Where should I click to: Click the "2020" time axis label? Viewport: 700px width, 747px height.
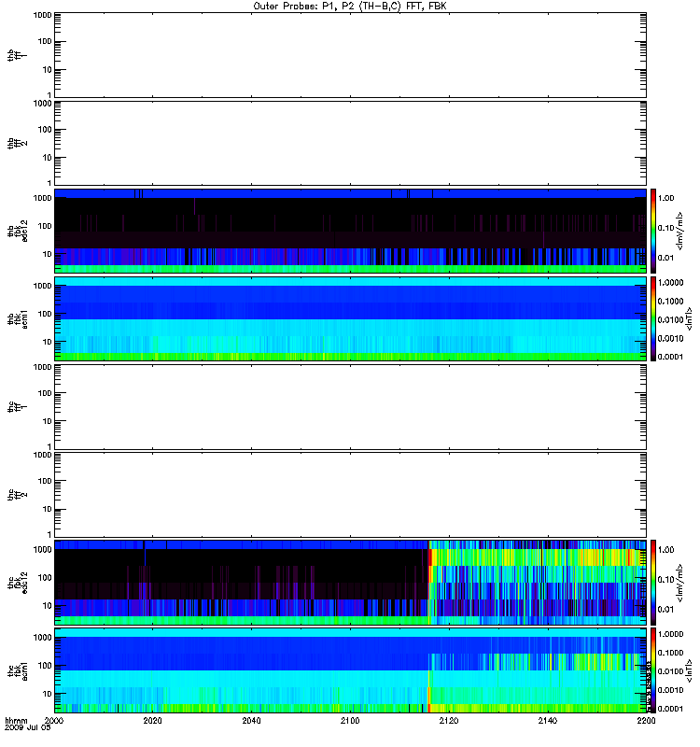(x=153, y=720)
